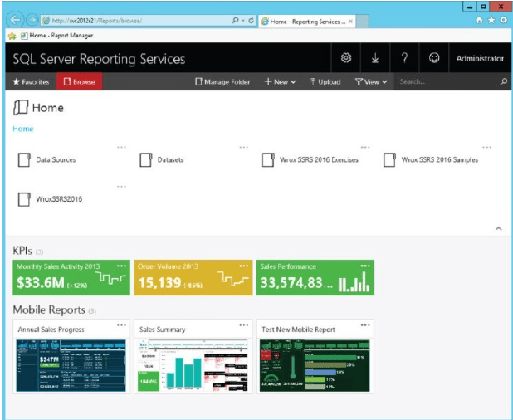The width and height of the screenshot is (513, 420).
Task: Open the Sales Performance KPI tile
Action: point(315,278)
